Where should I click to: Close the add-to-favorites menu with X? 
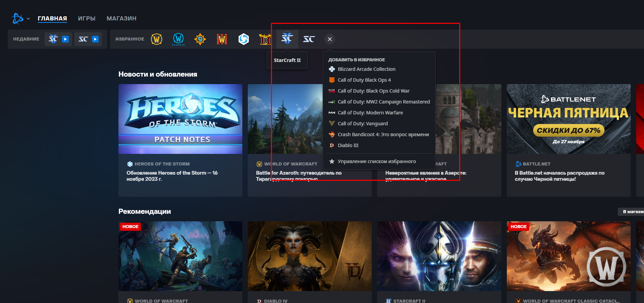(330, 39)
